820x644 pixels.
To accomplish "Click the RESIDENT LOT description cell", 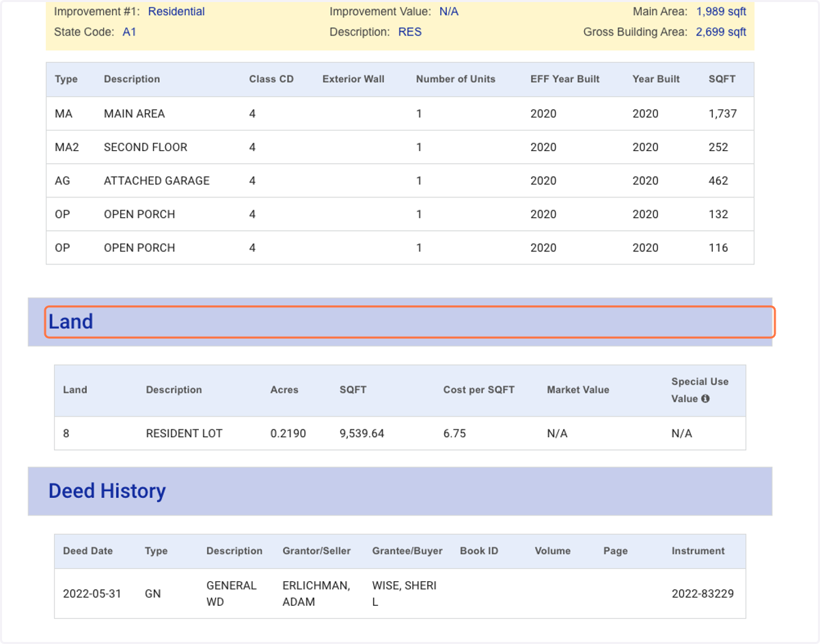I will pyautogui.click(x=184, y=434).
